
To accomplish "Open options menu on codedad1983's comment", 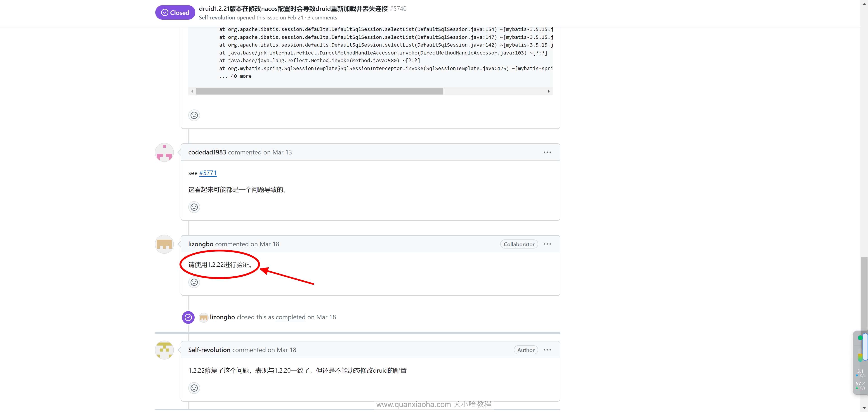I will pyautogui.click(x=547, y=152).
